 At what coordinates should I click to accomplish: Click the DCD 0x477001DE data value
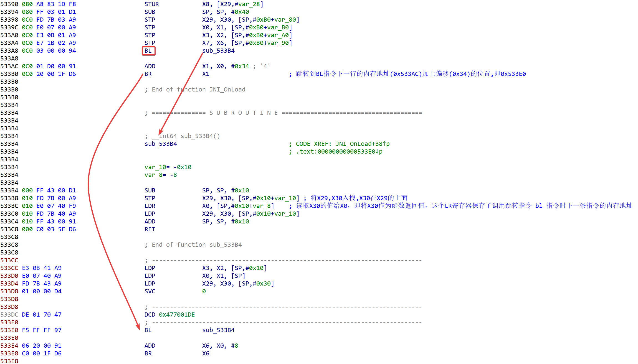click(x=177, y=315)
